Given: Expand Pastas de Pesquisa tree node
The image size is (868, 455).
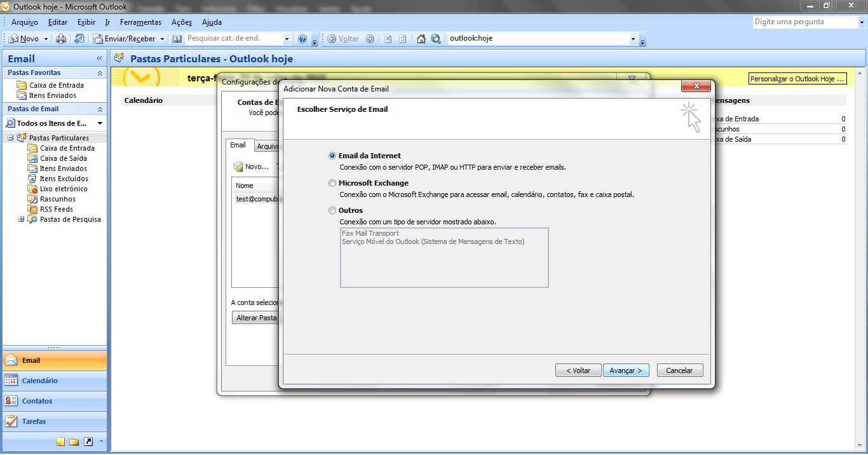Looking at the screenshot, I should tap(22, 219).
